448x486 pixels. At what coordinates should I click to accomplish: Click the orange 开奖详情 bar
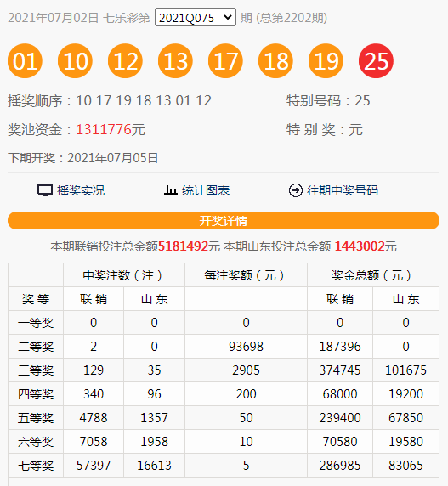tap(224, 221)
